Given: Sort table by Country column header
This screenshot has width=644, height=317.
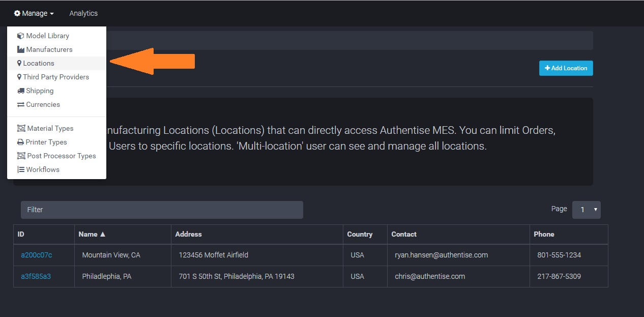Looking at the screenshot, I should (360, 234).
